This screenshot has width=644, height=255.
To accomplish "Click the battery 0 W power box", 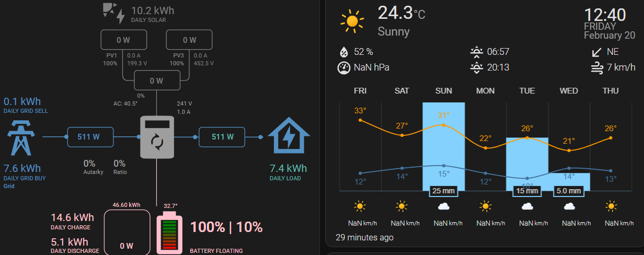I will click(126, 233).
